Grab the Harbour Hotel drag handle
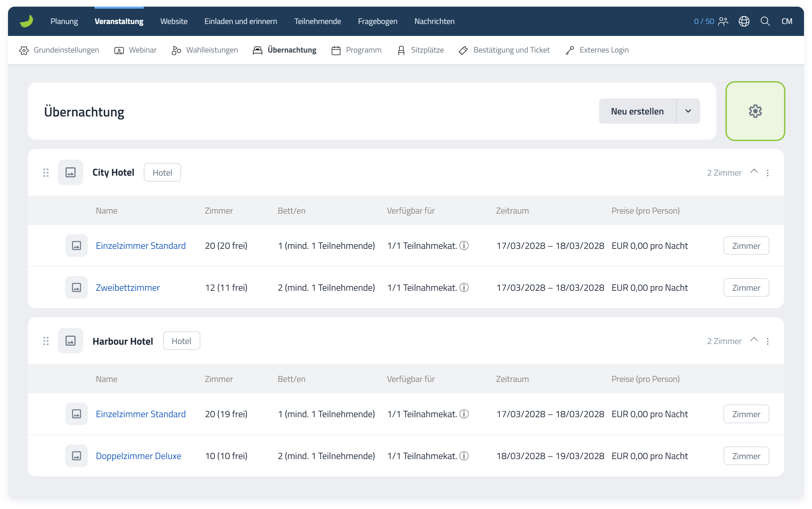 point(46,341)
